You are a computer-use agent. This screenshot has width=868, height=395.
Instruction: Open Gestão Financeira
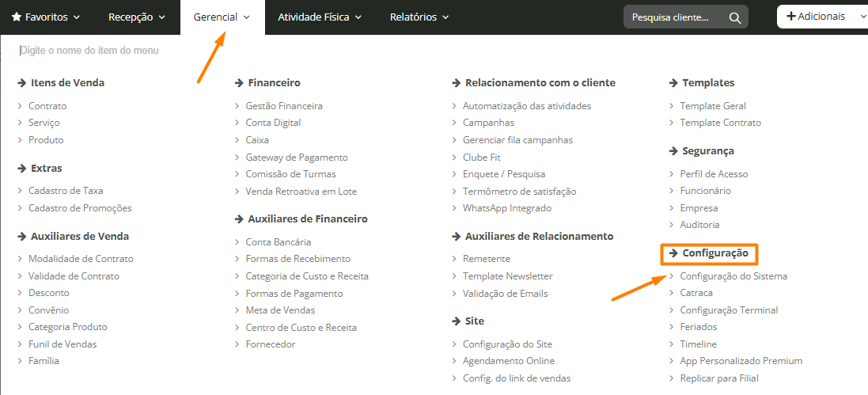[x=284, y=106]
